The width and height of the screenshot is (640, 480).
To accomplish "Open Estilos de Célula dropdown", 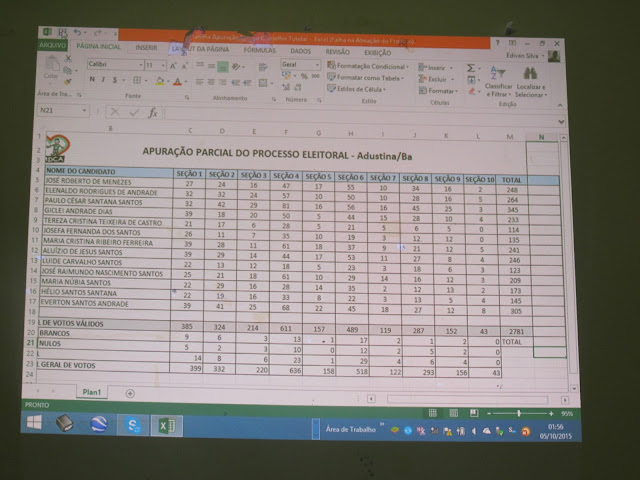I will click(356, 89).
